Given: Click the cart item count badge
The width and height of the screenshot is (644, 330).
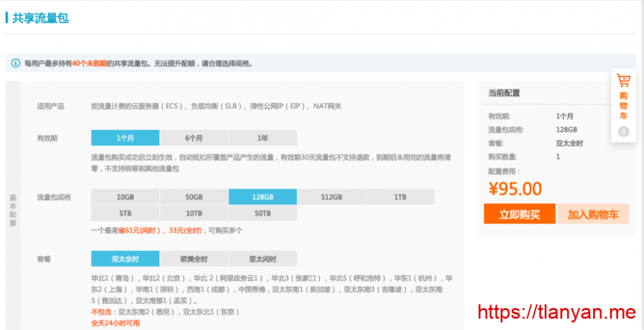Looking at the screenshot, I should pyautogui.click(x=623, y=132).
